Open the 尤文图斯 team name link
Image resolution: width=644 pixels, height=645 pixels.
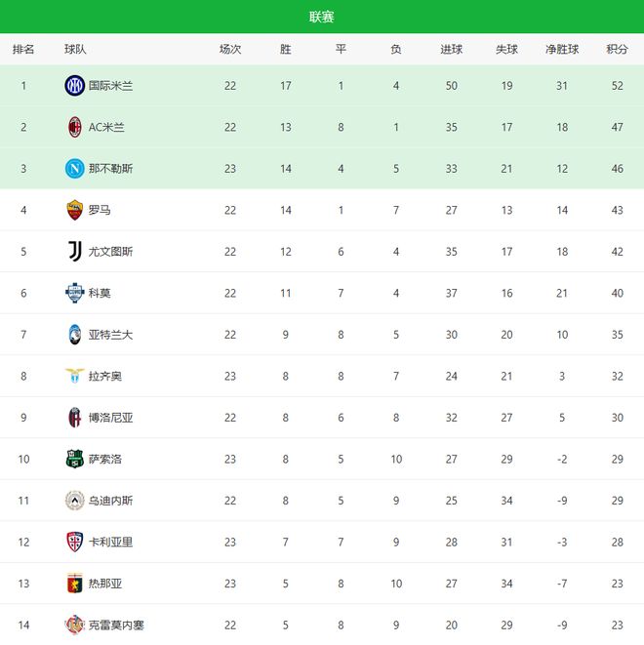[110, 252]
